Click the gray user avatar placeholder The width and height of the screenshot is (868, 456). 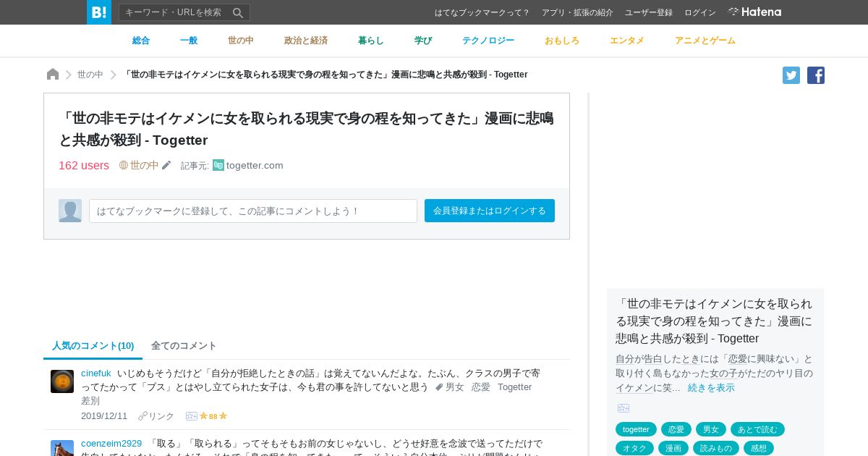(70, 211)
